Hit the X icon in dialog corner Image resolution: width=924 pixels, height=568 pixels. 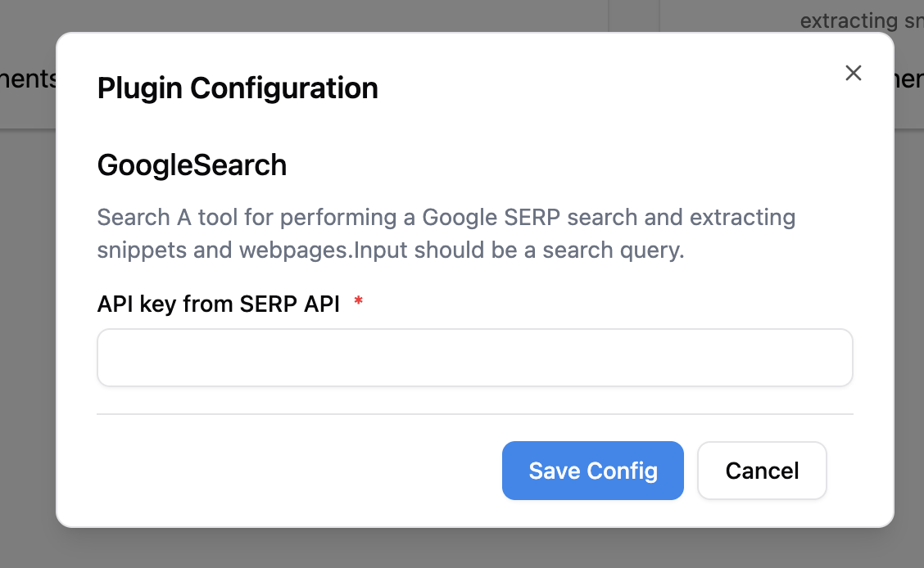tap(854, 73)
